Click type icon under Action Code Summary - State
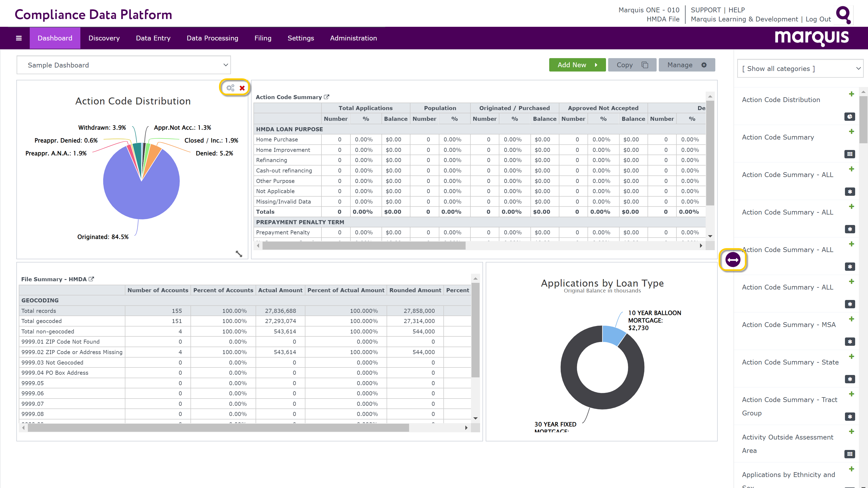 pos(850,379)
